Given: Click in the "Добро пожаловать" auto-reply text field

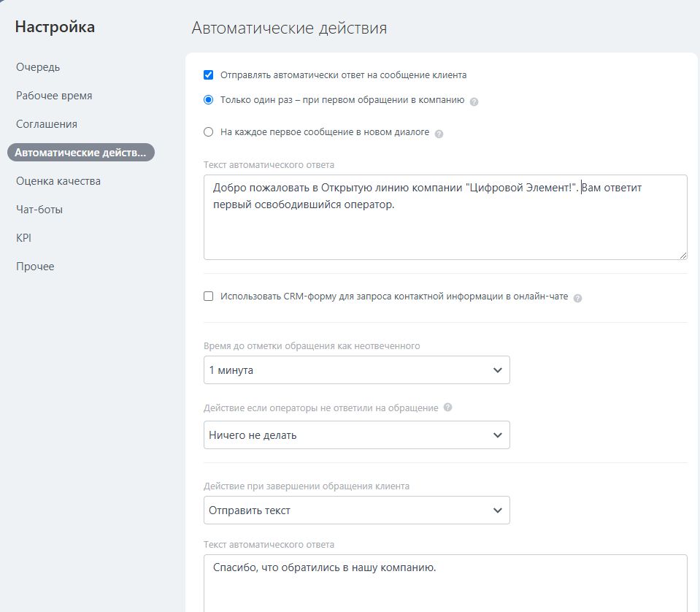Looking at the screenshot, I should click(x=445, y=226).
